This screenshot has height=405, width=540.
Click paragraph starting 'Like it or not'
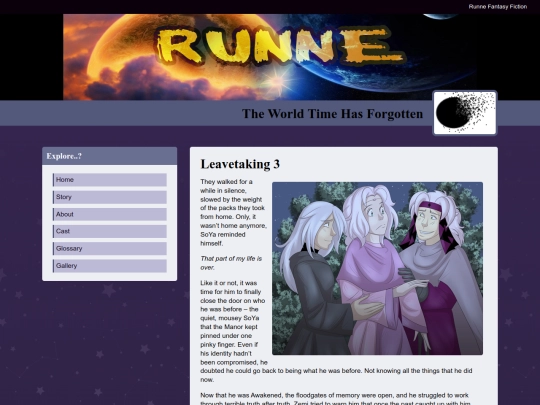[x=336, y=331]
